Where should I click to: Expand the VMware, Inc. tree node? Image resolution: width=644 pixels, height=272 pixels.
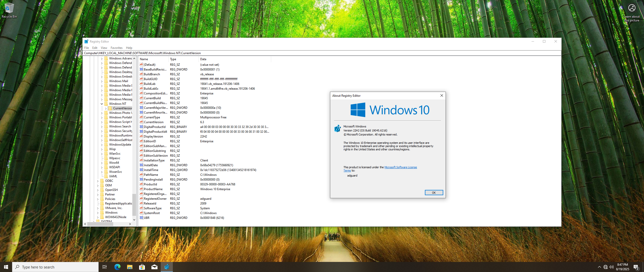(x=98, y=208)
